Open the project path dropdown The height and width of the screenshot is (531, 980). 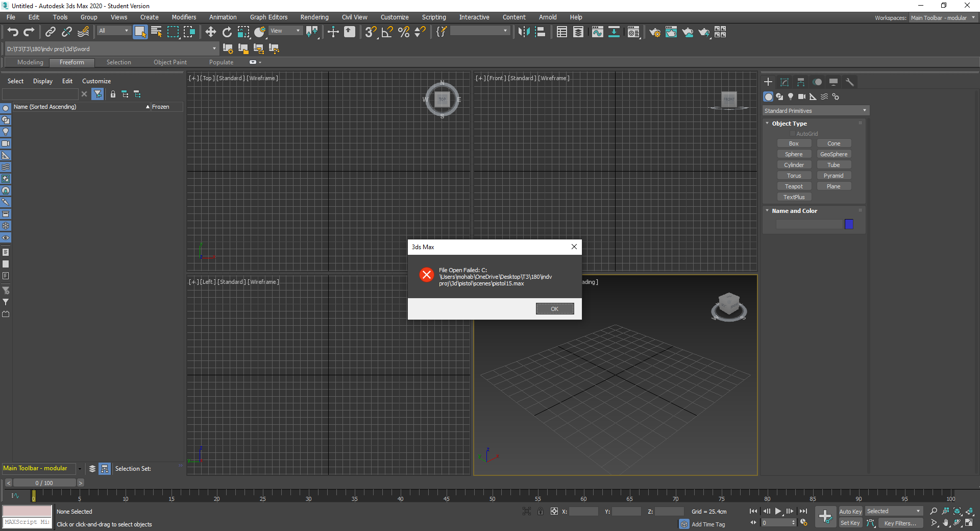(111, 49)
